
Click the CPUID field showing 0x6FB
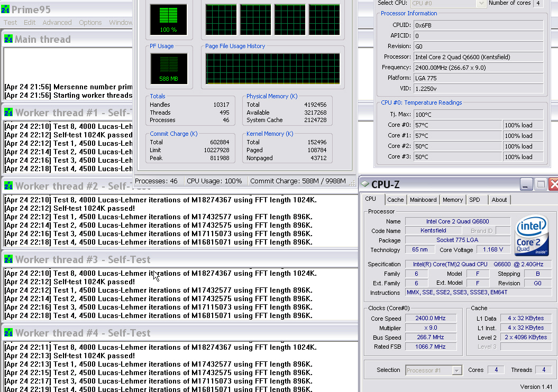pyautogui.click(x=478, y=25)
